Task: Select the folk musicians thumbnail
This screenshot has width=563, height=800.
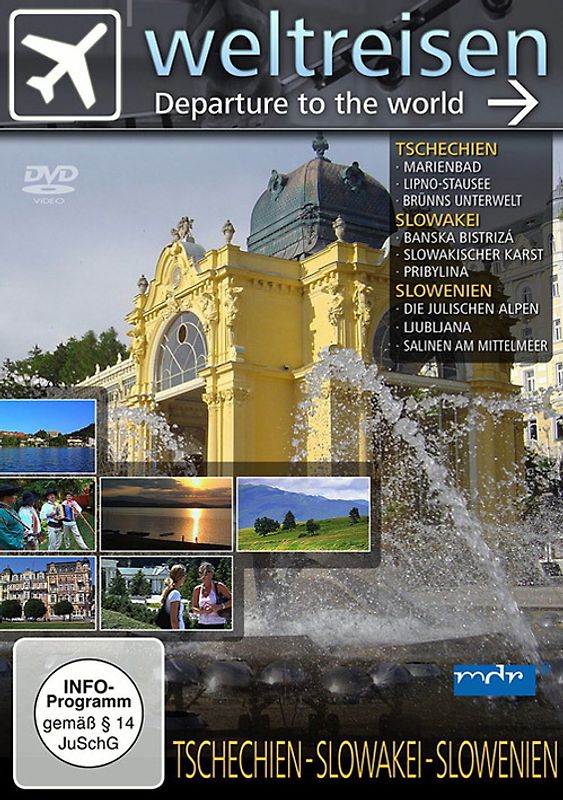Action: (47, 514)
